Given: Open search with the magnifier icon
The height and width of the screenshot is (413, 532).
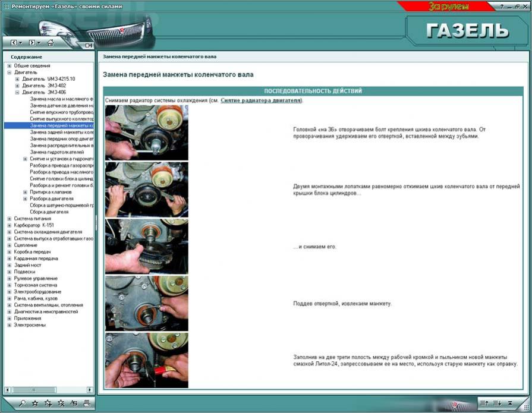Looking at the screenshot, I should (x=23, y=403).
